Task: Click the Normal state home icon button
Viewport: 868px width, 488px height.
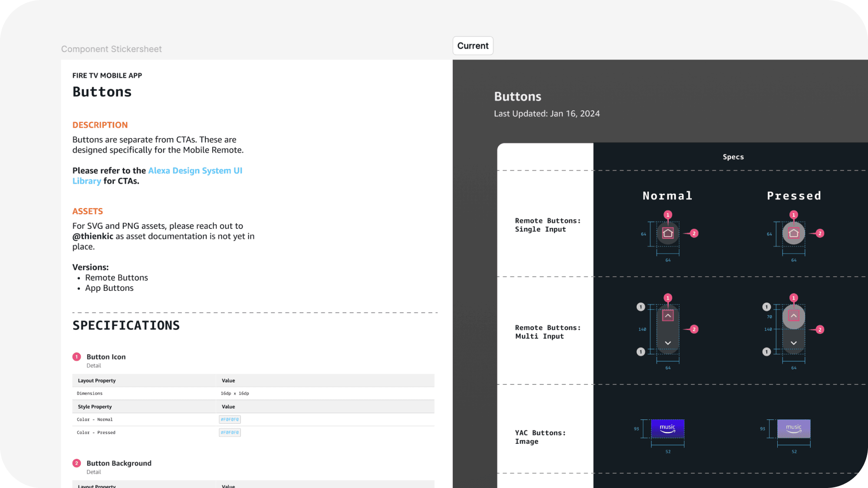Action: click(668, 233)
